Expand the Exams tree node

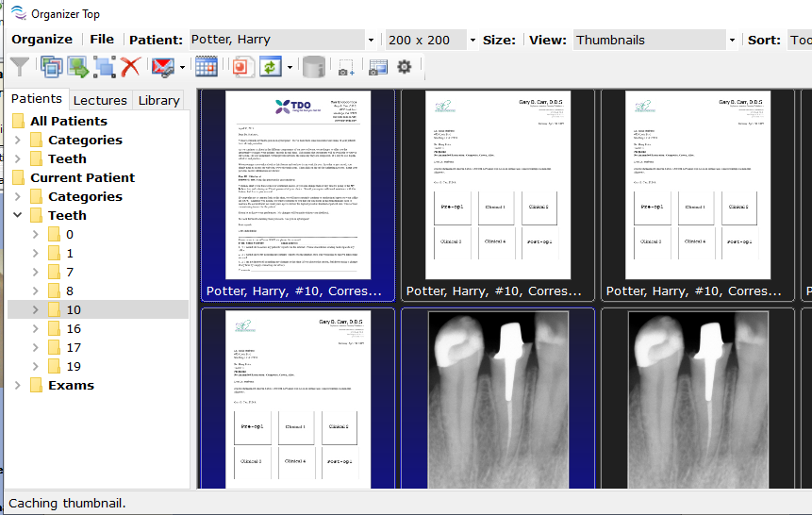pos(18,385)
